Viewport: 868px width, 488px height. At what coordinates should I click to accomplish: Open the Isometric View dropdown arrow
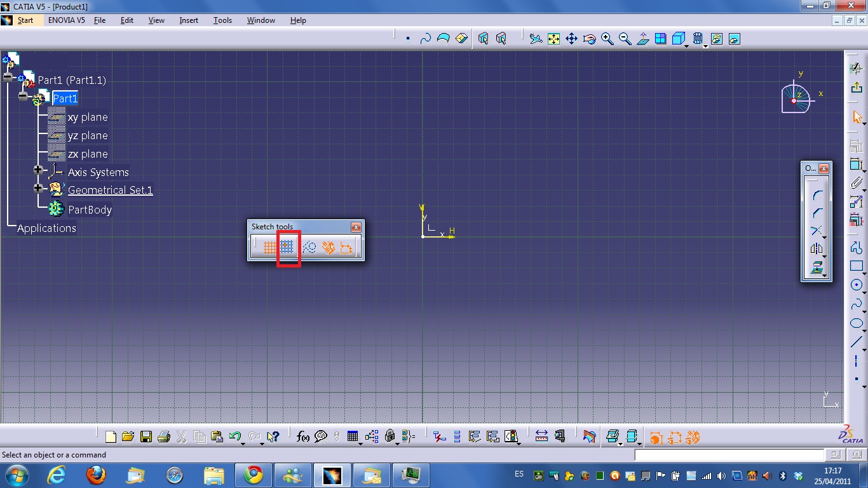point(688,46)
